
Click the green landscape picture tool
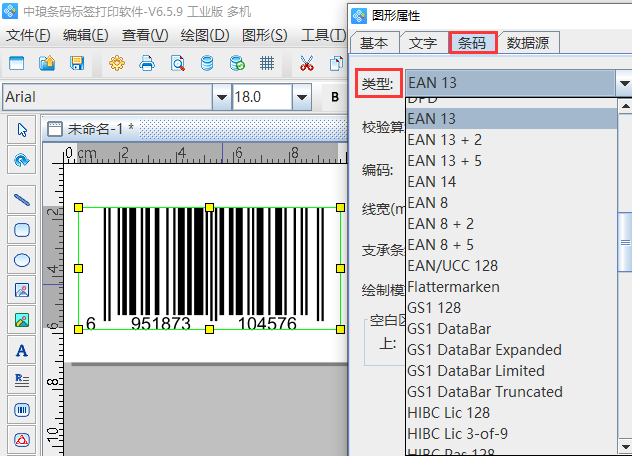click(x=22, y=320)
